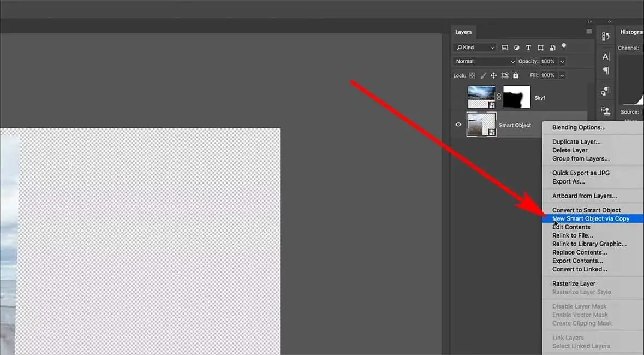
Task: Select Rasterize Layer from the context menu
Action: click(573, 283)
